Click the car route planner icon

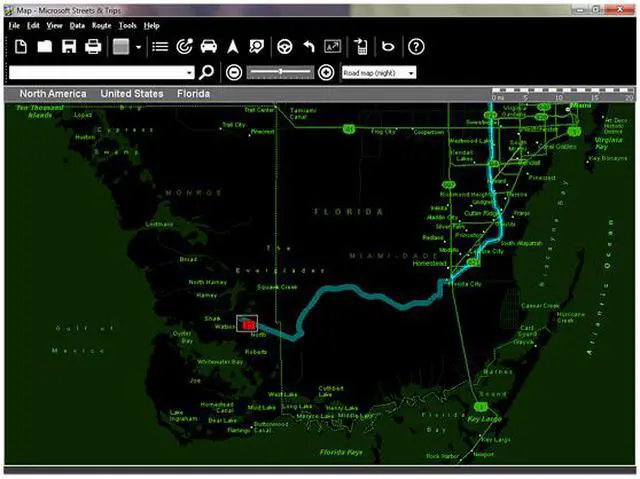(x=209, y=47)
